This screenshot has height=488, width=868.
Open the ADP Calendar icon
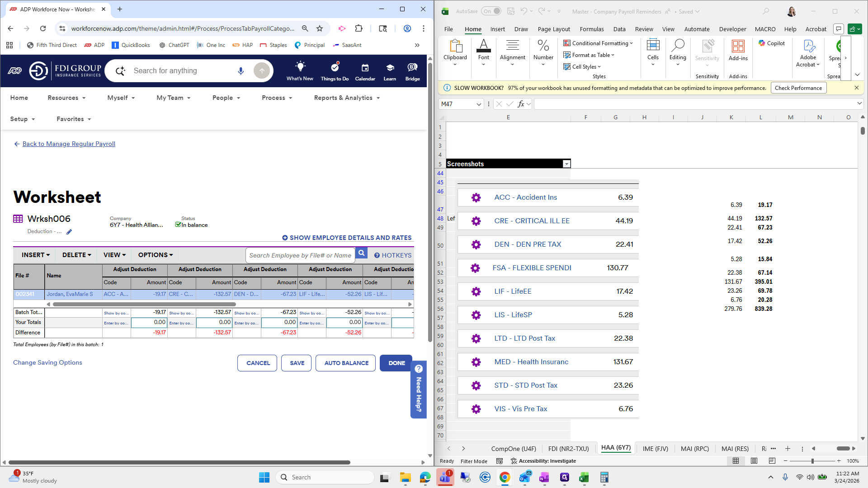click(x=365, y=68)
